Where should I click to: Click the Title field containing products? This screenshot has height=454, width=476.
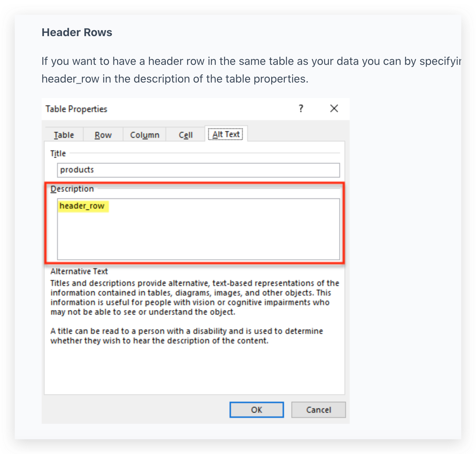(x=198, y=170)
